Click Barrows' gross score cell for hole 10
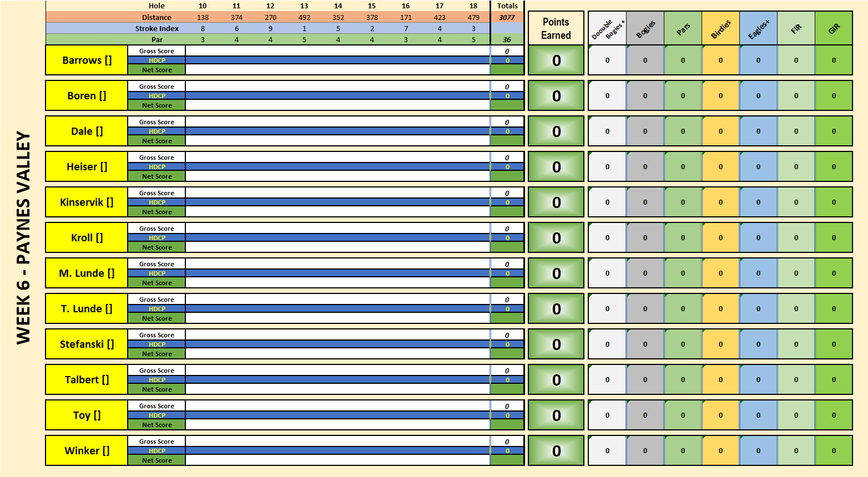 click(203, 51)
